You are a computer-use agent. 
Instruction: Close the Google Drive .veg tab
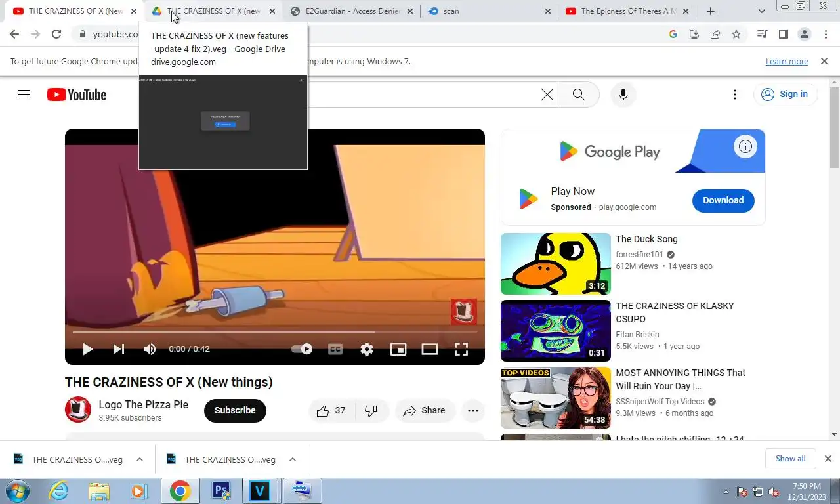(x=272, y=11)
